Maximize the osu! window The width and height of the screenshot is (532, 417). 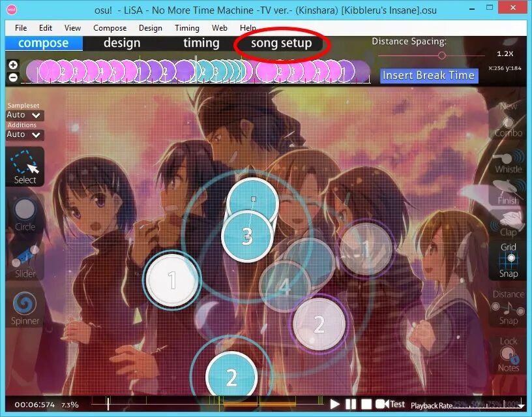coord(490,7)
